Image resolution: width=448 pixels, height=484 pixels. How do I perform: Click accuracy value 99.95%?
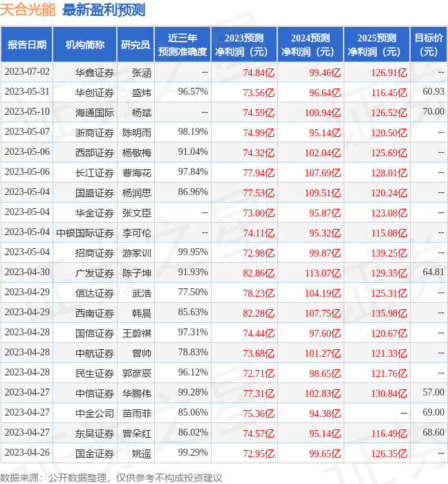(x=193, y=252)
